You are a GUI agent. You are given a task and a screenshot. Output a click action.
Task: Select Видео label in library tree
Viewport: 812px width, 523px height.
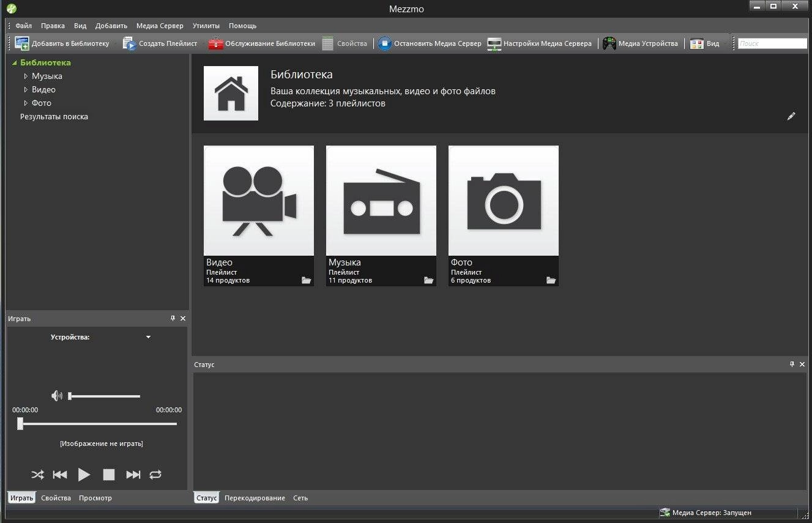point(43,90)
